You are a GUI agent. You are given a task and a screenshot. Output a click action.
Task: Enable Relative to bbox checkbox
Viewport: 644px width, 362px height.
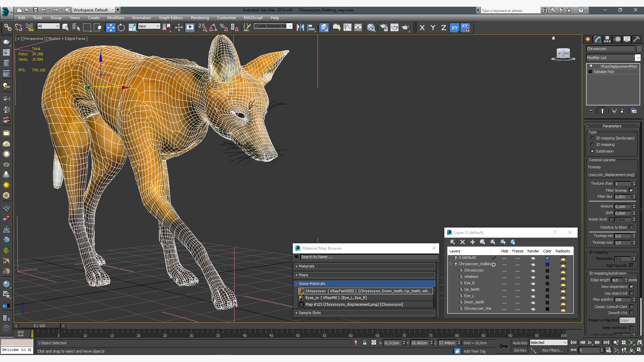click(631, 227)
